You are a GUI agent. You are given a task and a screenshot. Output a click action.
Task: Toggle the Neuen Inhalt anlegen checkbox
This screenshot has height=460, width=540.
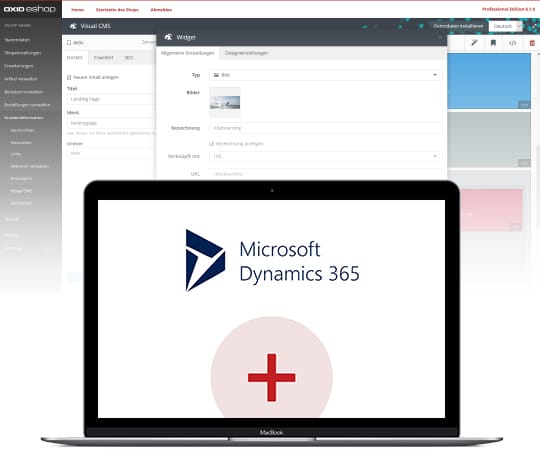click(69, 77)
